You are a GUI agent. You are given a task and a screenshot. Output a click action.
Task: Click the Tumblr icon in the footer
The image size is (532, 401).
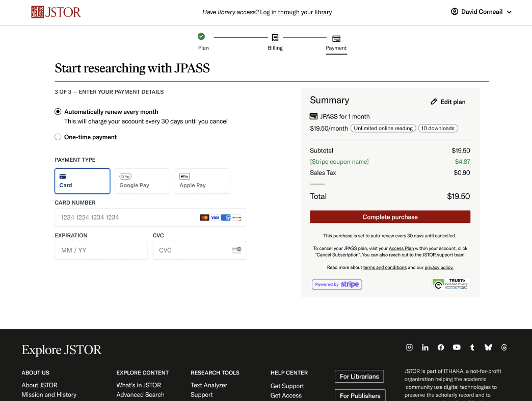tap(472, 347)
